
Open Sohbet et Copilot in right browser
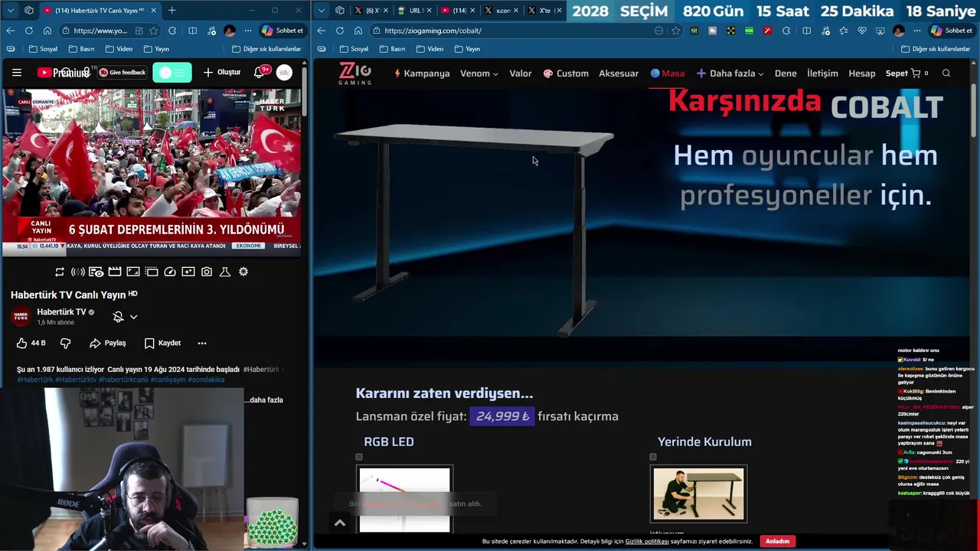point(951,31)
